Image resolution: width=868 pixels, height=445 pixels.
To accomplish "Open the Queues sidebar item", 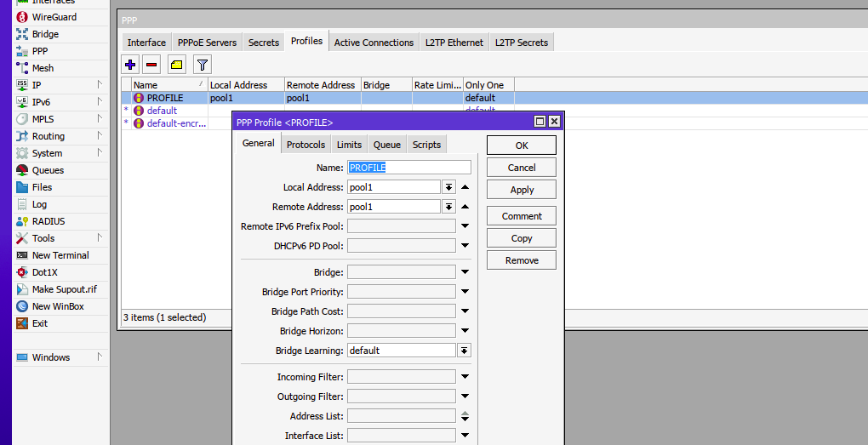I will pyautogui.click(x=48, y=170).
